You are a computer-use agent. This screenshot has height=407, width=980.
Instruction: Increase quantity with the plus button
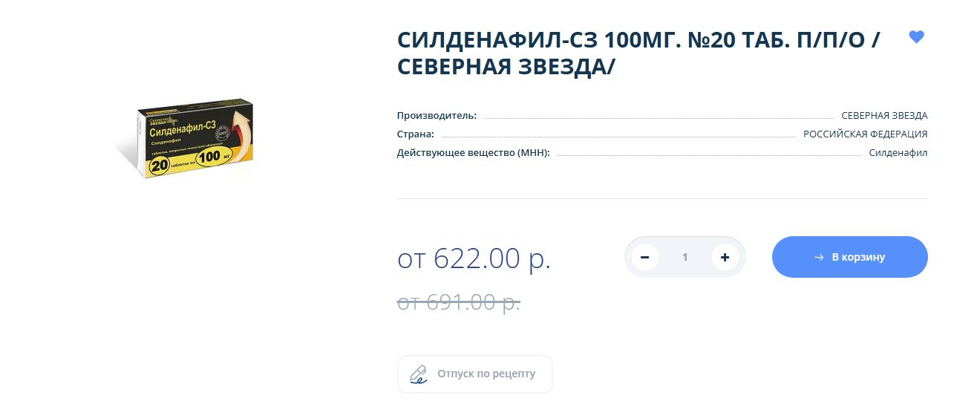[x=725, y=257]
